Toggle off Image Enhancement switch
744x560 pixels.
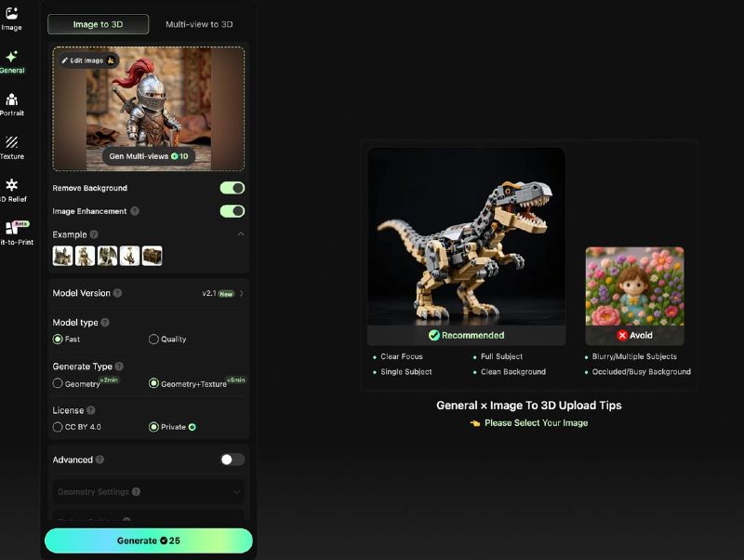(232, 211)
